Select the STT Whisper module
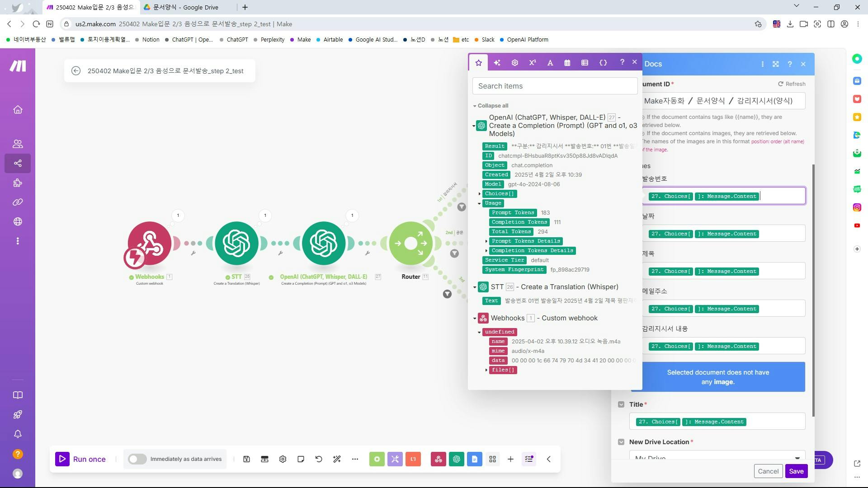The image size is (868, 488). pyautogui.click(x=236, y=244)
